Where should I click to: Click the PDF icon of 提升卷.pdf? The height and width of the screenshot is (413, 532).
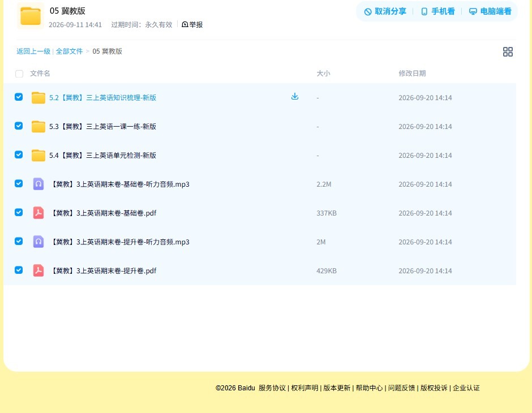pyautogui.click(x=38, y=270)
